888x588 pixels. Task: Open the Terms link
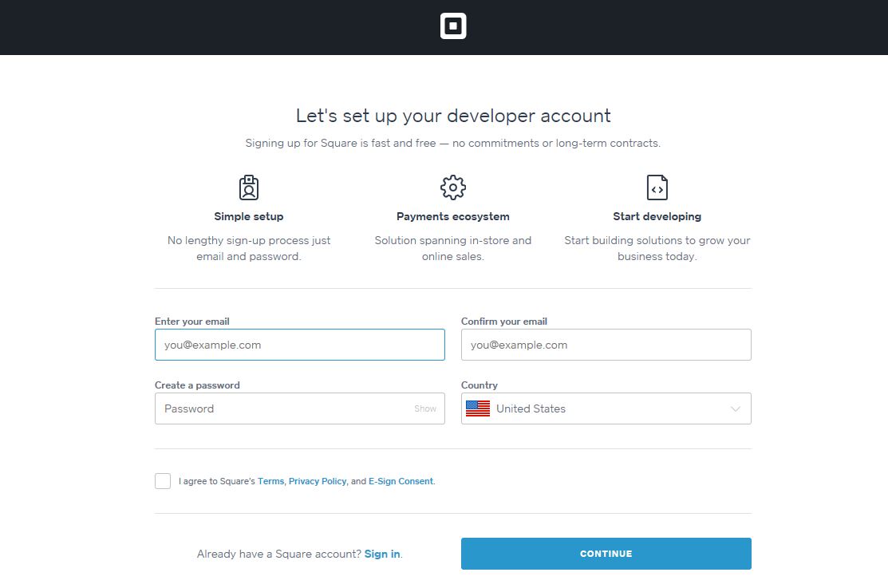(270, 481)
